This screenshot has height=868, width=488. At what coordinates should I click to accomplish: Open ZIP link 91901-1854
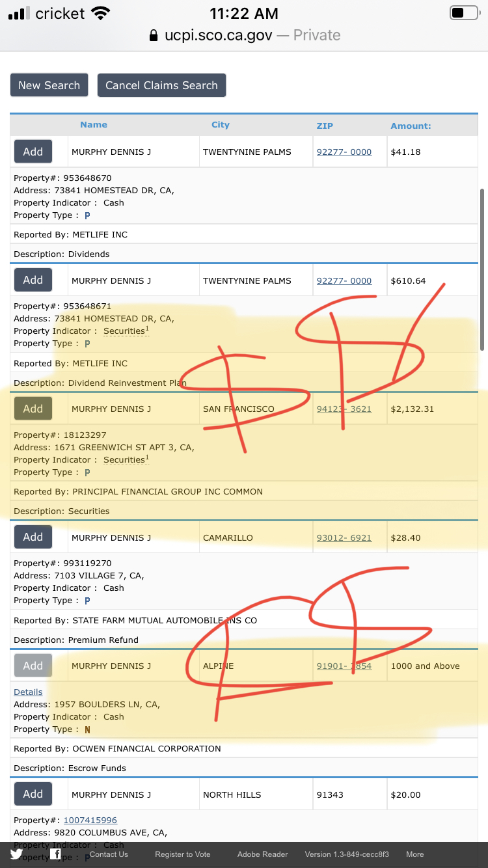pyautogui.click(x=344, y=666)
